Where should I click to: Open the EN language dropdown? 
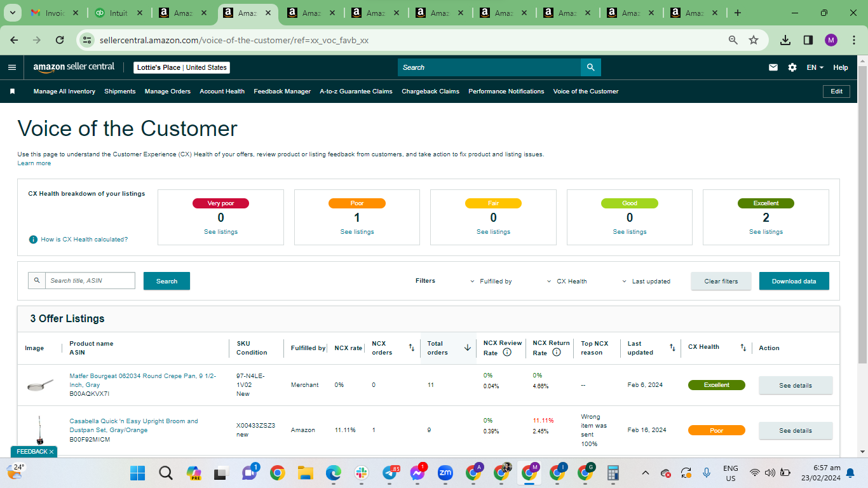tap(815, 67)
